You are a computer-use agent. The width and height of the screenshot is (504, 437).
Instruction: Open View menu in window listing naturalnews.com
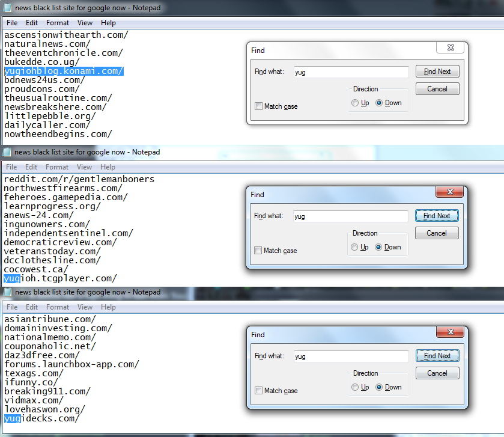85,23
